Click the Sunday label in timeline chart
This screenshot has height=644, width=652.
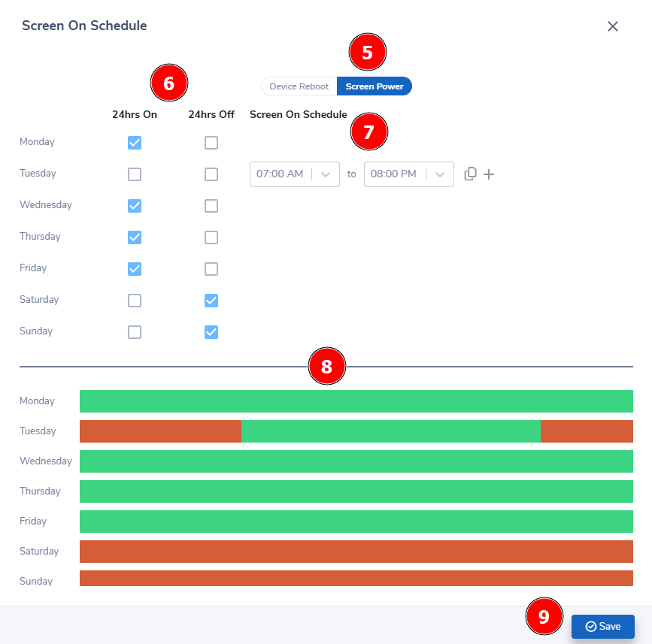click(36, 582)
